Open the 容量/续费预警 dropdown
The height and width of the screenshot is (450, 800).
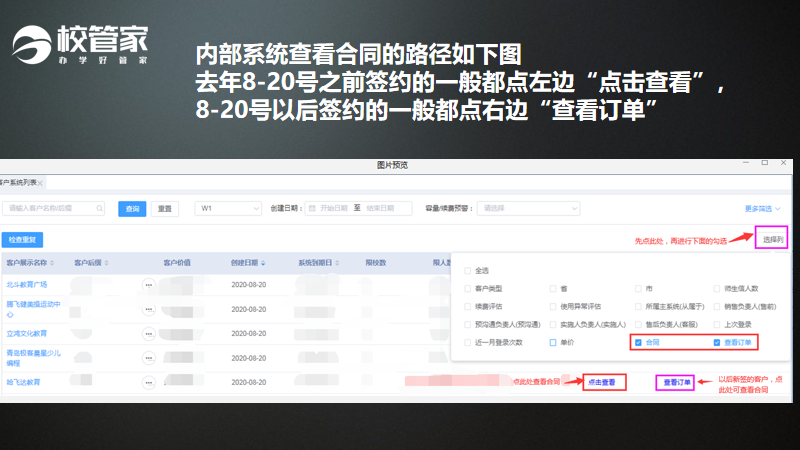point(528,208)
